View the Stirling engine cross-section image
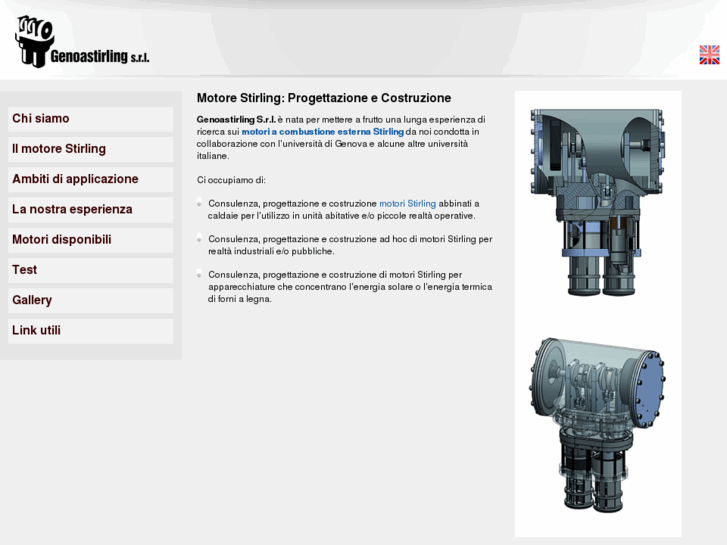The height and width of the screenshot is (545, 727). [598, 203]
